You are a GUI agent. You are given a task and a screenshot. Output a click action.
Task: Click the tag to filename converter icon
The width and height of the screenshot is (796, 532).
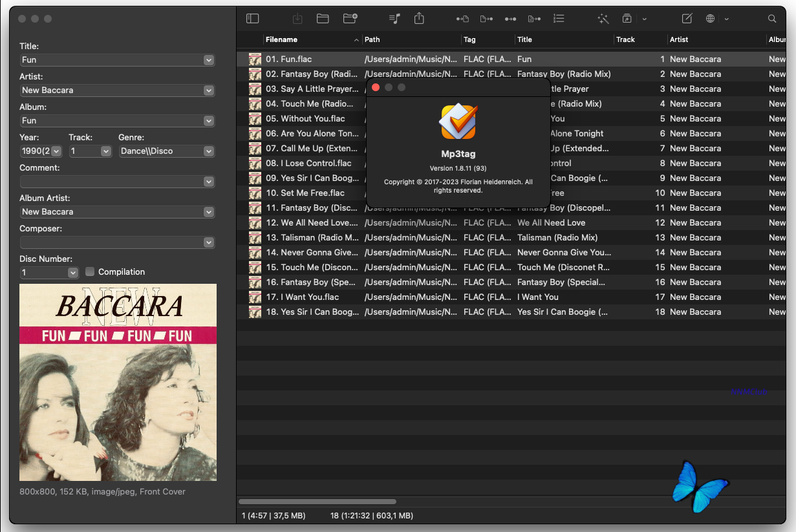[462, 19]
